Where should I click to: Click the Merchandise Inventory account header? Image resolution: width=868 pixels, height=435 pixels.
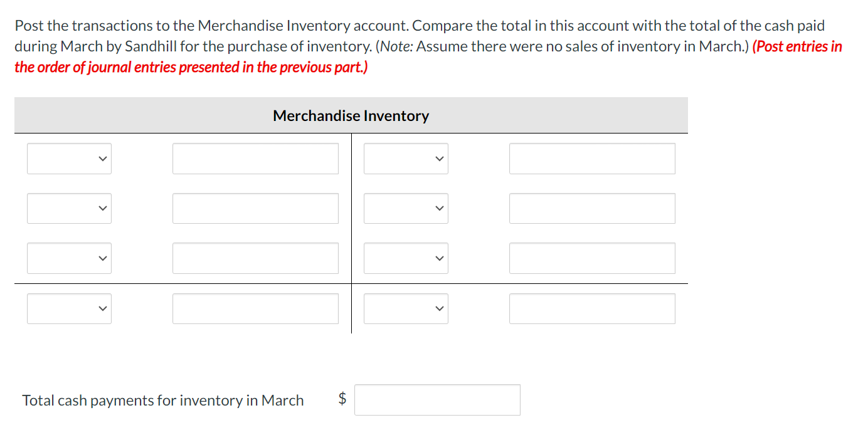coord(351,116)
